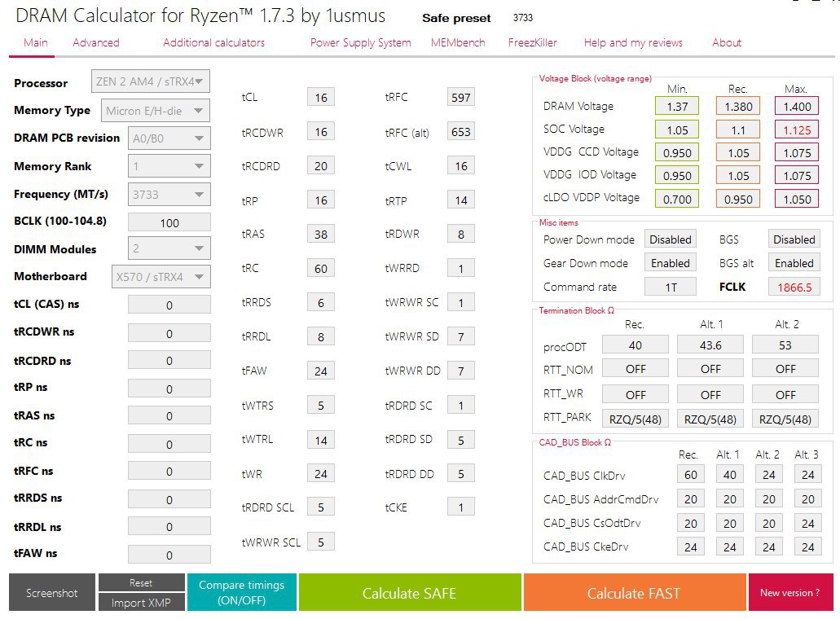Open the Additional calculators tab
Image resolution: width=840 pixels, height=619 pixels.
tap(213, 43)
